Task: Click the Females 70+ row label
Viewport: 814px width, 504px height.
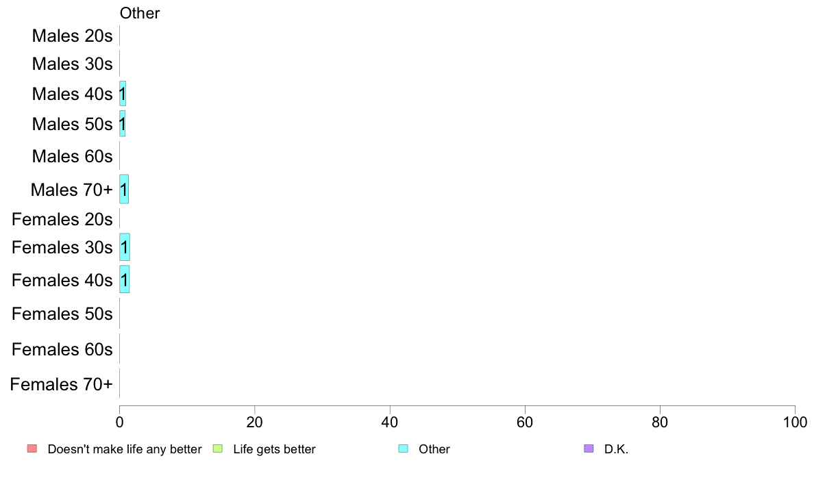Action: point(61,385)
